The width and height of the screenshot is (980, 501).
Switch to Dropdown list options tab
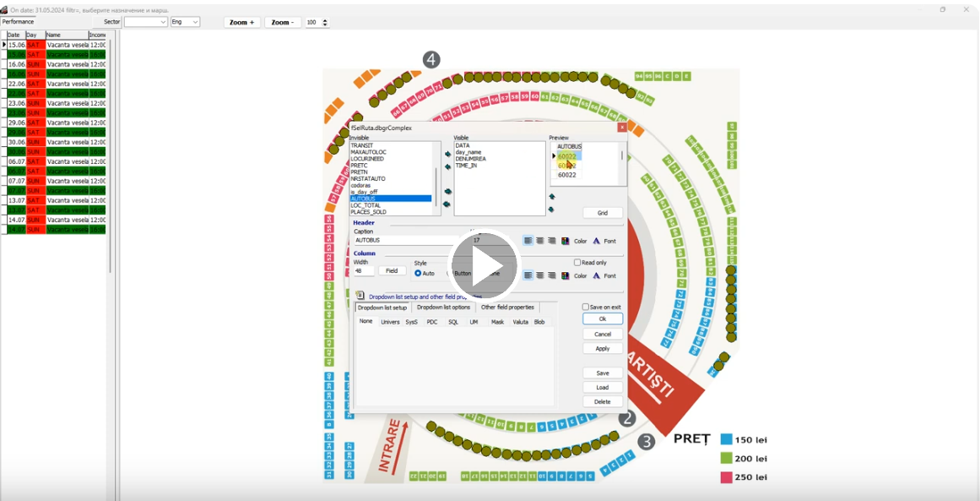[444, 307]
